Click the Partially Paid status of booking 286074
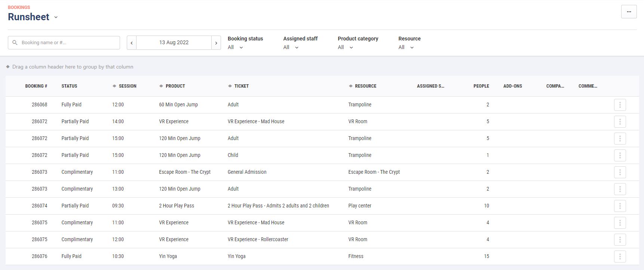This screenshot has height=270, width=644. point(75,206)
